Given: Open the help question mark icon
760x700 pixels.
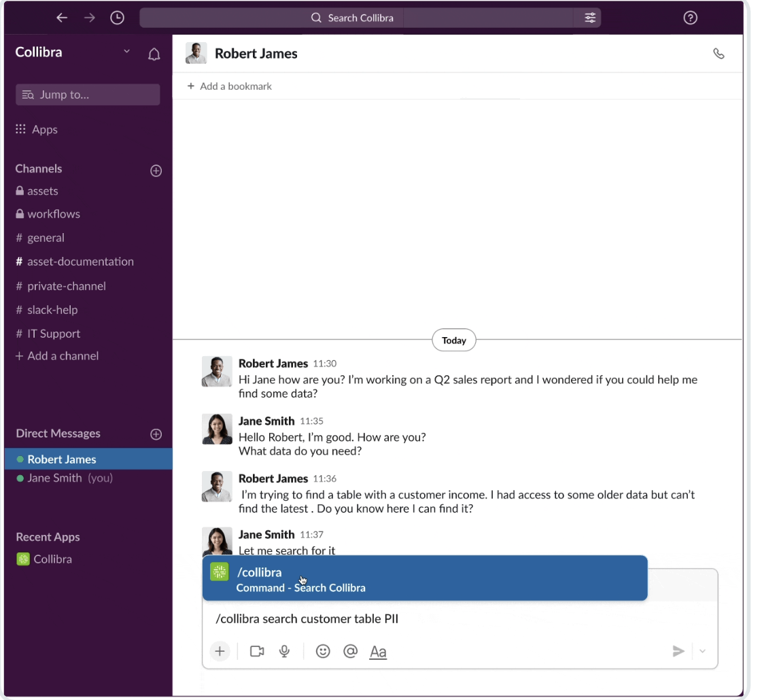Looking at the screenshot, I should 690,18.
